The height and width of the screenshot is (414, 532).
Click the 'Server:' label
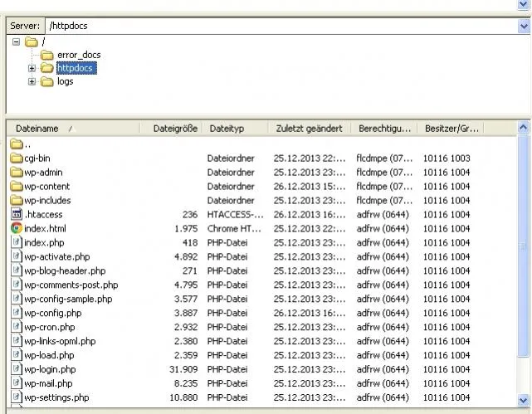coord(25,26)
